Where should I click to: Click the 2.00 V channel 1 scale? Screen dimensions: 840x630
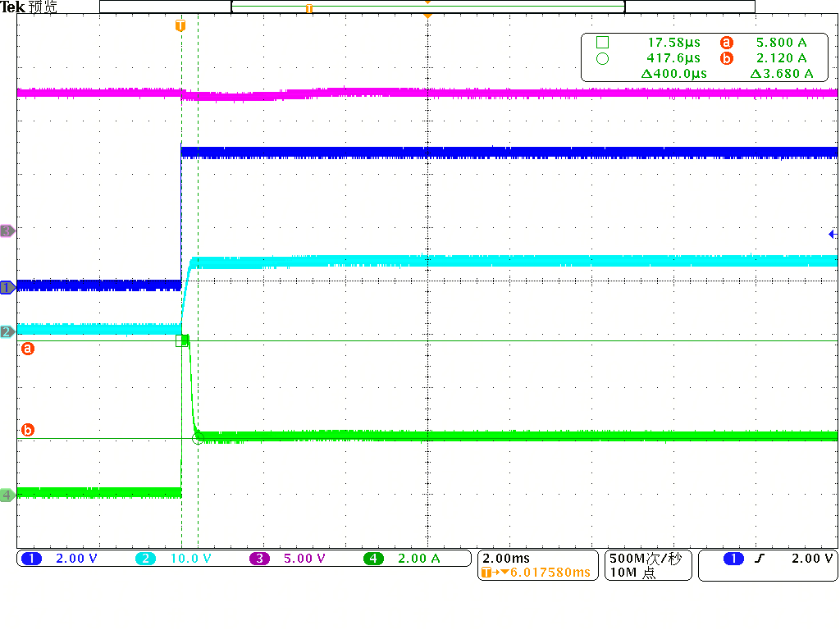tap(76, 558)
